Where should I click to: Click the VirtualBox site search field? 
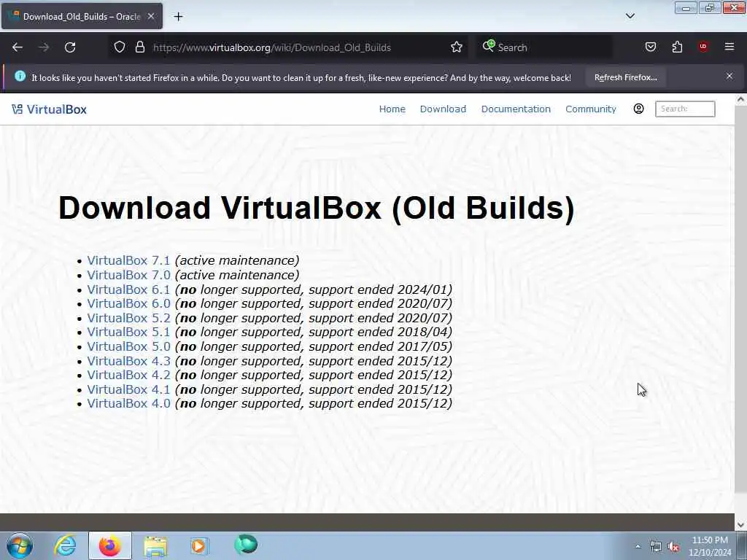pos(685,109)
